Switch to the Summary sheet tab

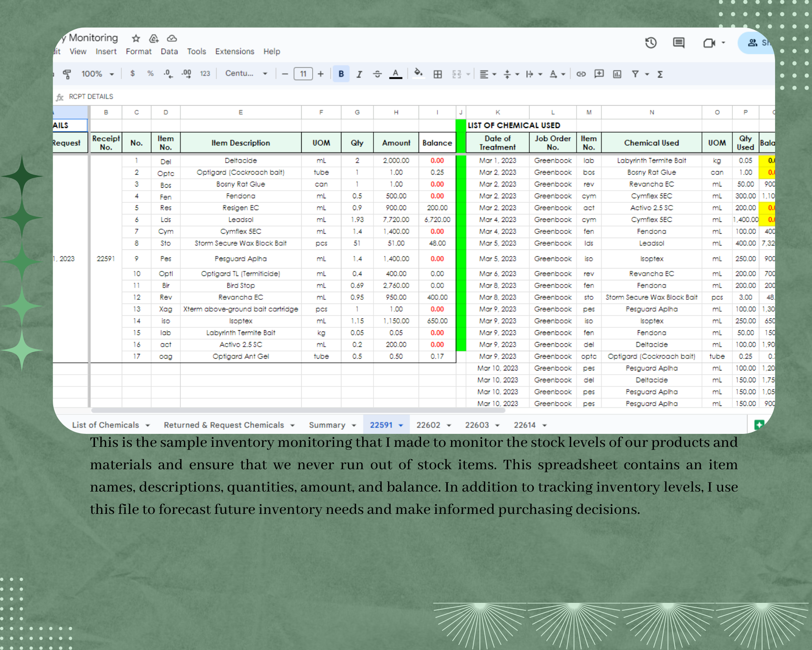tap(327, 425)
